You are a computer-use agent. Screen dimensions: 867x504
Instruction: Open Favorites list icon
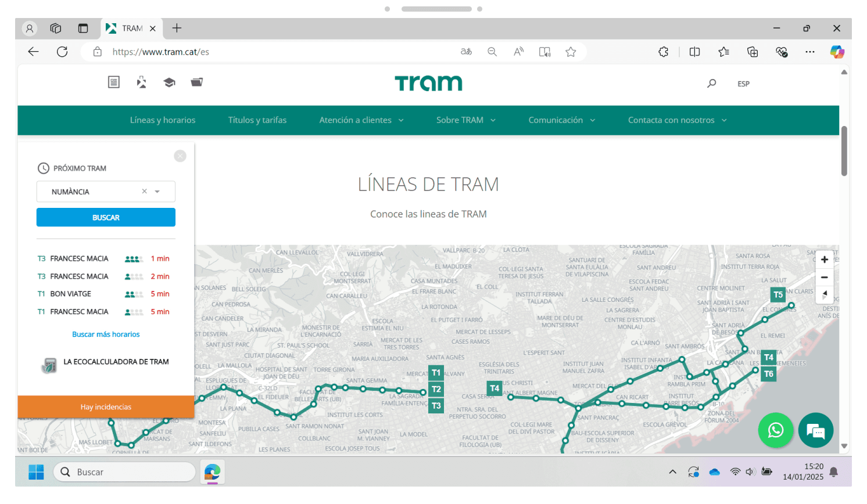723,52
